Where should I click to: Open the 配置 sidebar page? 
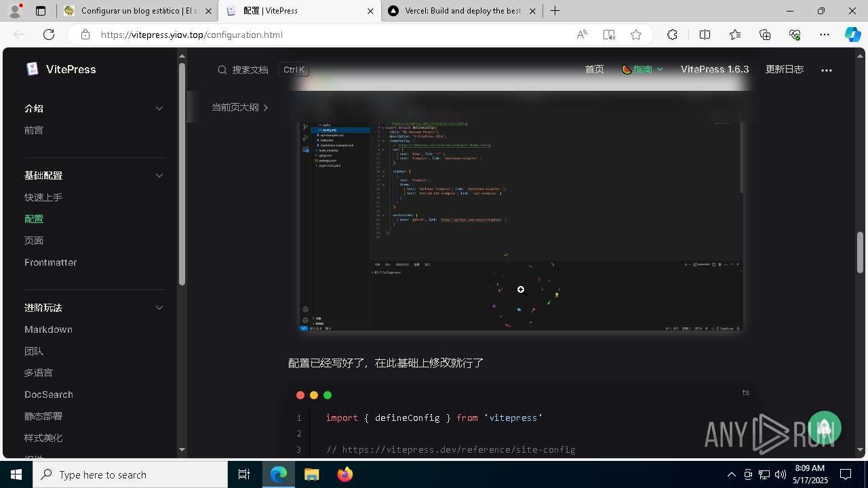(x=34, y=219)
